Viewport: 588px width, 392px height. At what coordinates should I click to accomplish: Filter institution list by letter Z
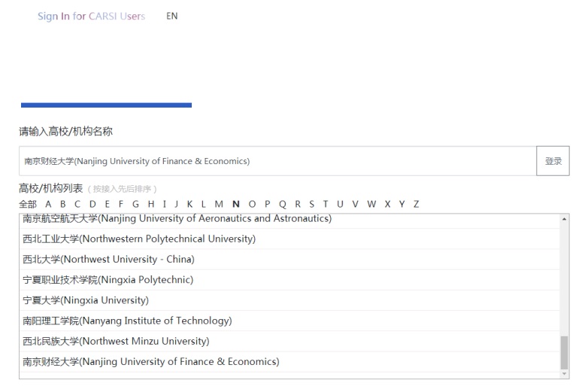416,204
